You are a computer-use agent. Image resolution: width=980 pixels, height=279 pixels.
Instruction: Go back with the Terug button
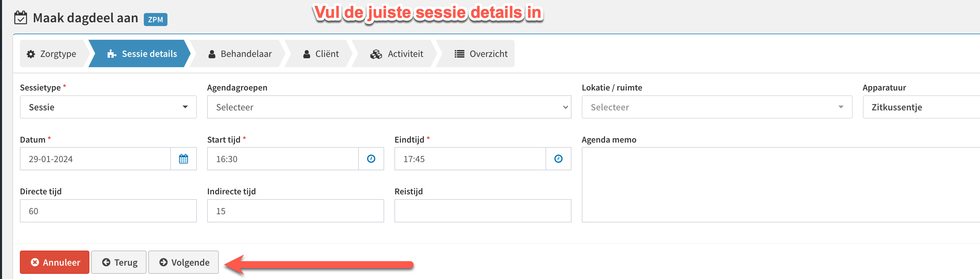tap(119, 262)
